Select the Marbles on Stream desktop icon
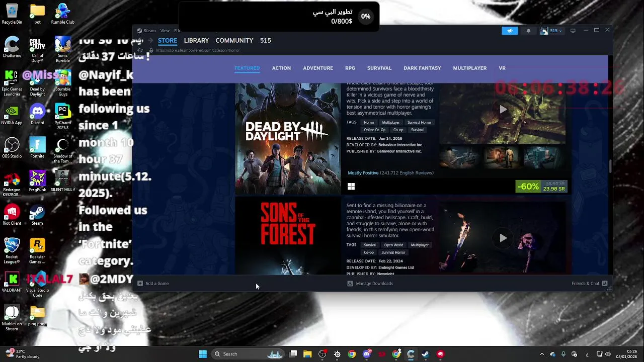Screen dimensions: 644x362 pyautogui.click(x=12, y=318)
